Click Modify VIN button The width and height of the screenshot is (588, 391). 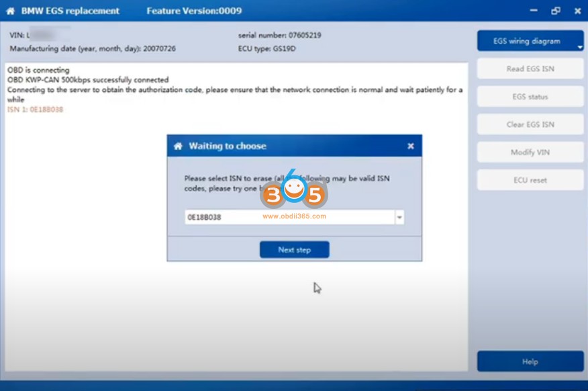click(x=530, y=153)
